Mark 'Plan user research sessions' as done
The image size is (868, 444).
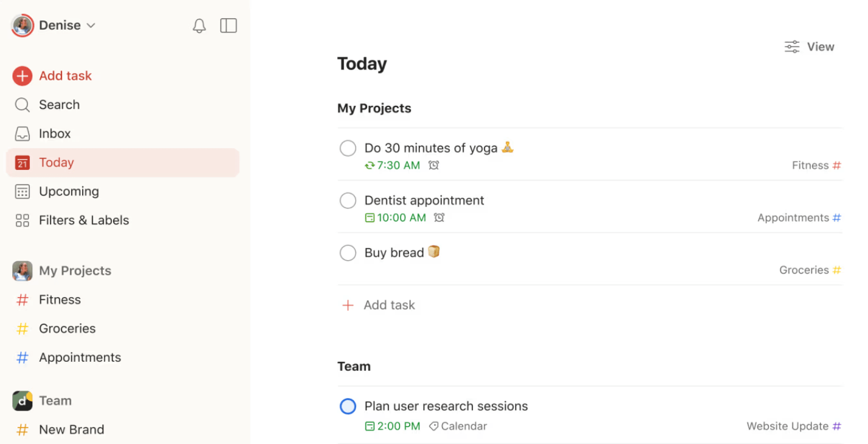coord(348,406)
